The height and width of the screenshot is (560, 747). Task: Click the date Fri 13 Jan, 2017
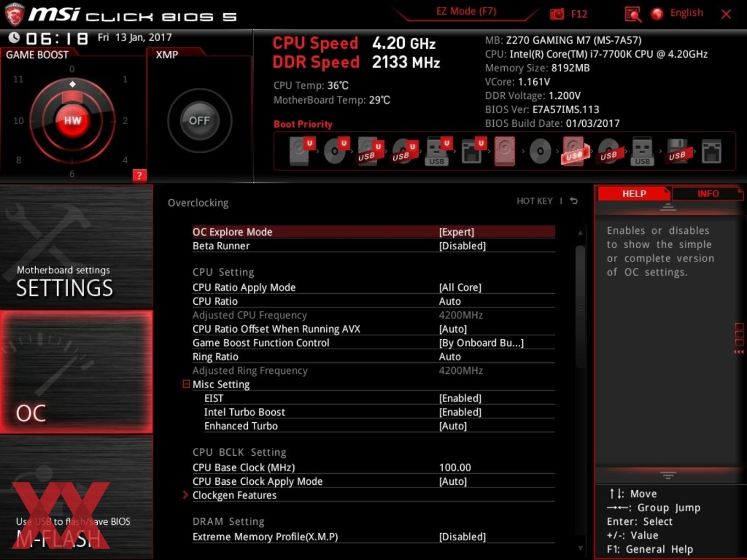click(135, 37)
